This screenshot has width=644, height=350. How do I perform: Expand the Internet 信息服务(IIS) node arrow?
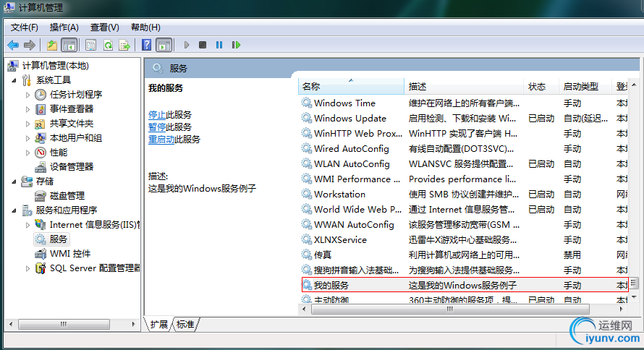point(27,225)
